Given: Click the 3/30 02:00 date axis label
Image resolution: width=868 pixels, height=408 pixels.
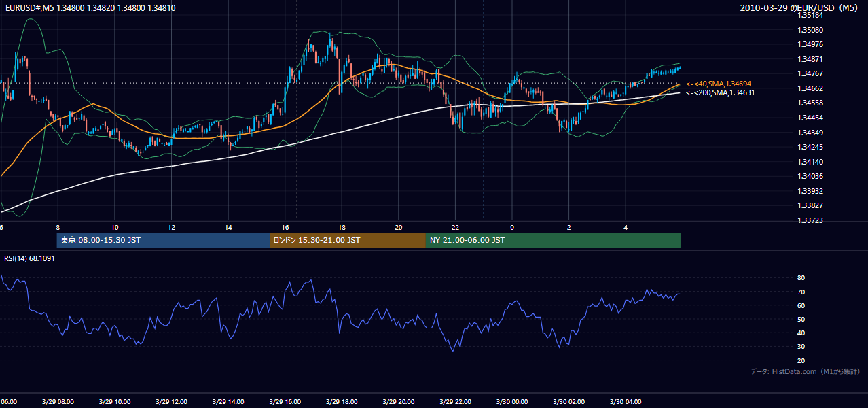Looking at the screenshot, I should 568,402.
